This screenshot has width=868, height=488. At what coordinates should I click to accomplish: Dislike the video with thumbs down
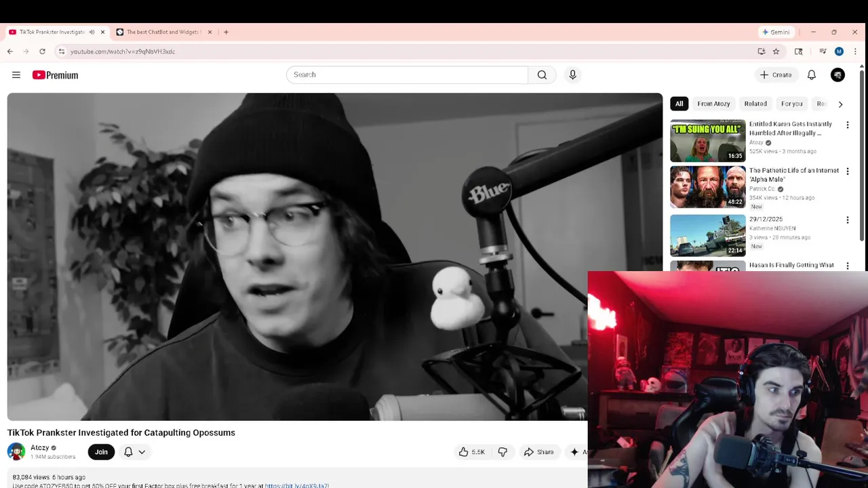[502, 452]
